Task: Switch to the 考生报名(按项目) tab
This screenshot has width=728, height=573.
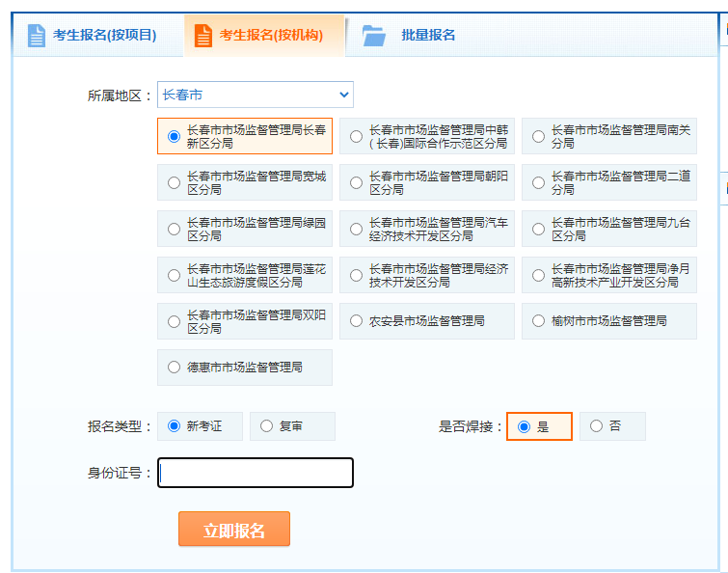Action: (104, 36)
